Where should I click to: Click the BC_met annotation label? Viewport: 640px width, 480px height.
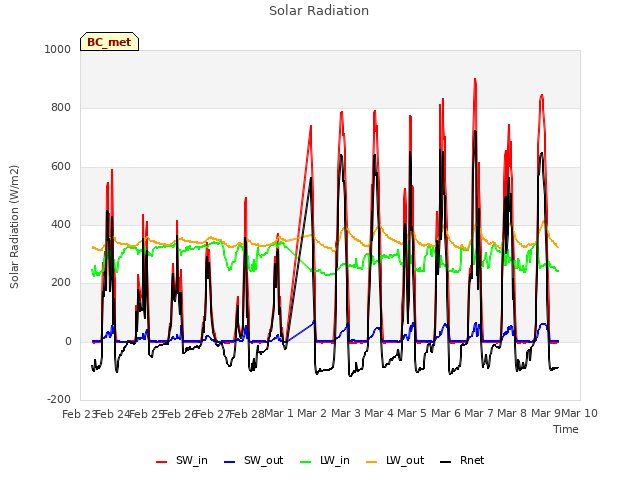109,42
